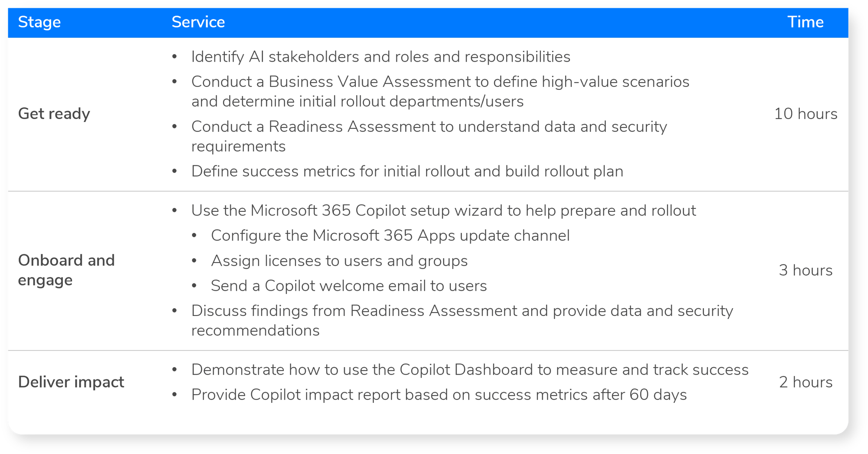The height and width of the screenshot is (454, 868).
Task: Click Send a Copilot welcome email item
Action: (349, 286)
